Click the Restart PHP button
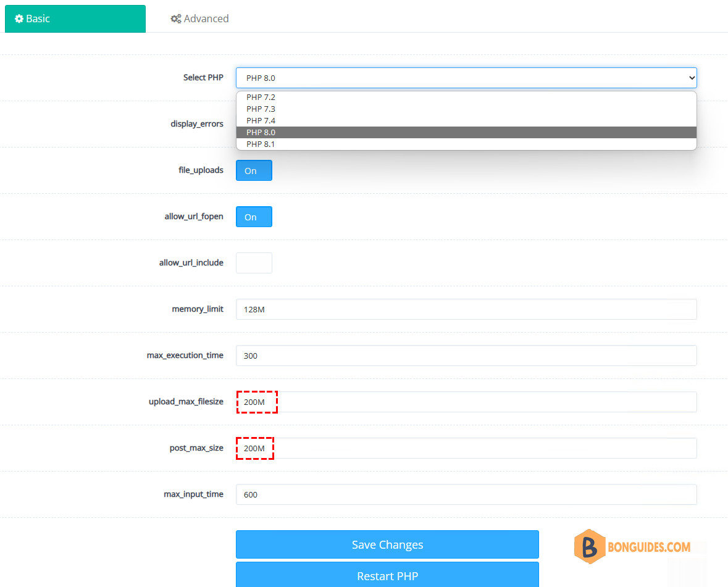Viewport: 728px width, 587px height. (387, 575)
